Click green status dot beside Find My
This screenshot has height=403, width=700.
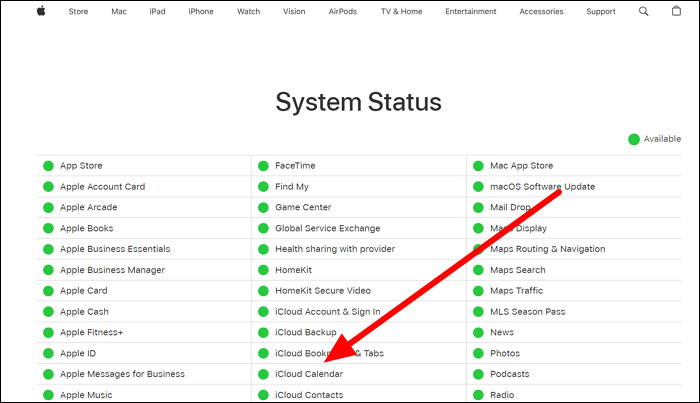click(263, 187)
